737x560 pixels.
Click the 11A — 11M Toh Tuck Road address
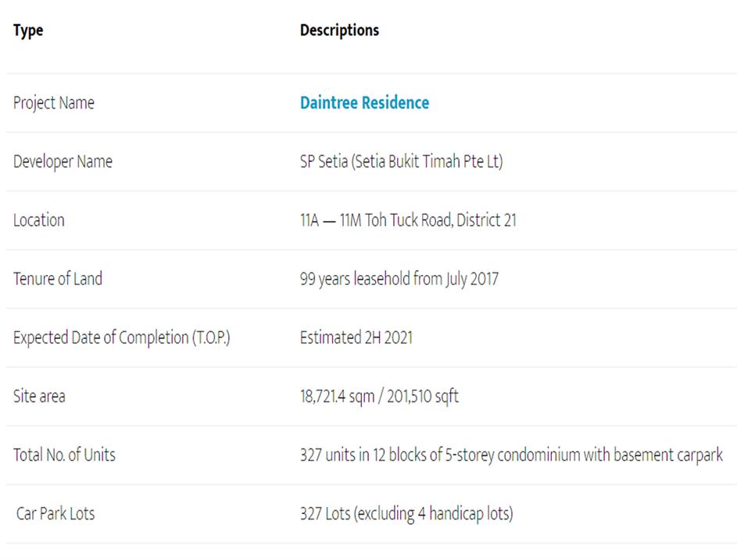click(375, 220)
